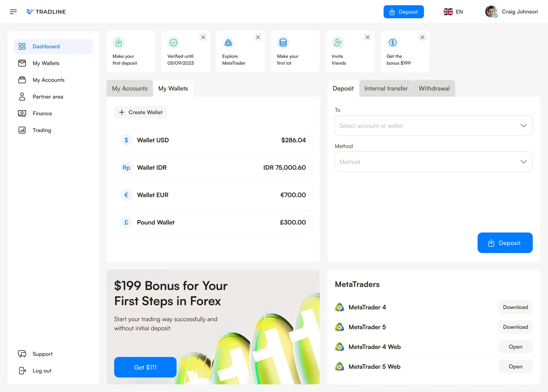Image resolution: width=548 pixels, height=392 pixels.
Task: Open My Wallets from sidebar
Action: click(46, 63)
